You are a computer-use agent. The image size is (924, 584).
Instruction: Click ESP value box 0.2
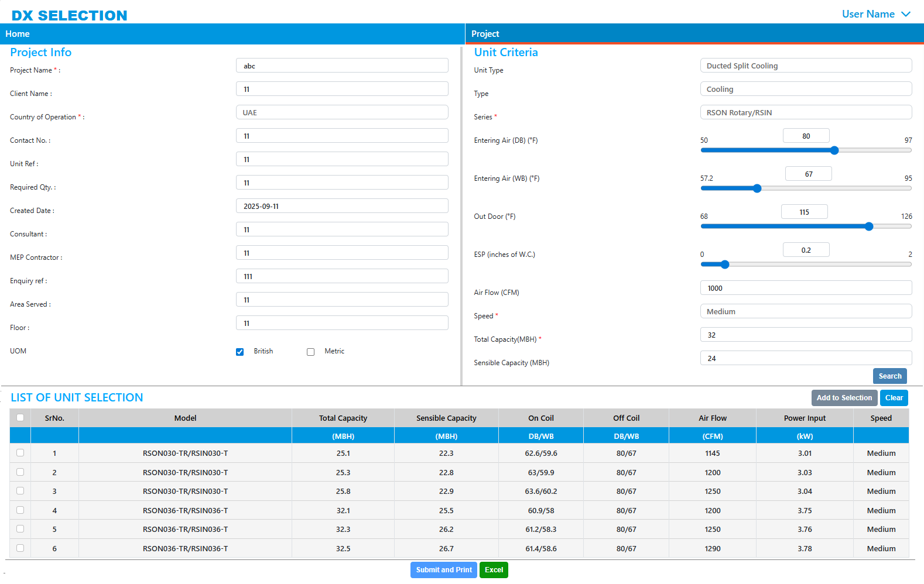pos(806,250)
